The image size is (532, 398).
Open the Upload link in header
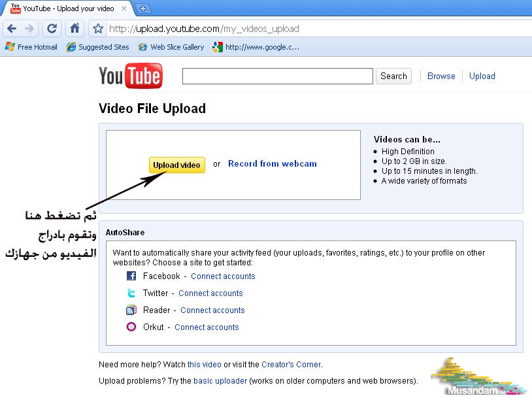coord(482,76)
